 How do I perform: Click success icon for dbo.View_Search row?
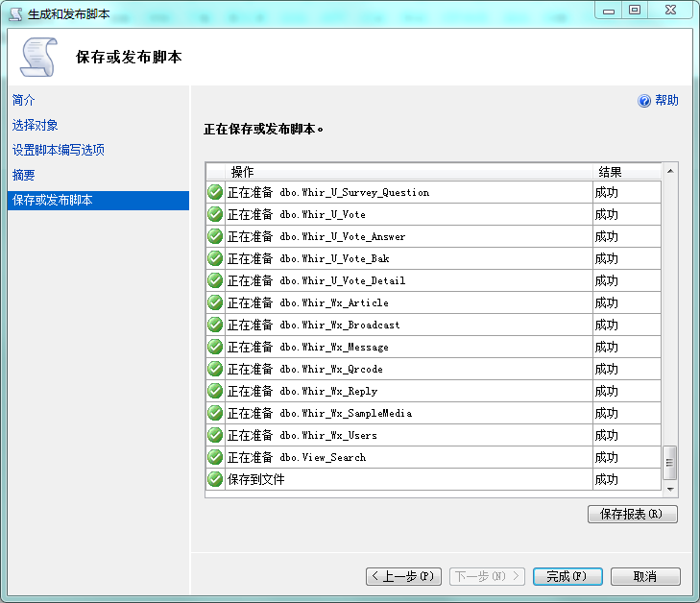point(215,457)
